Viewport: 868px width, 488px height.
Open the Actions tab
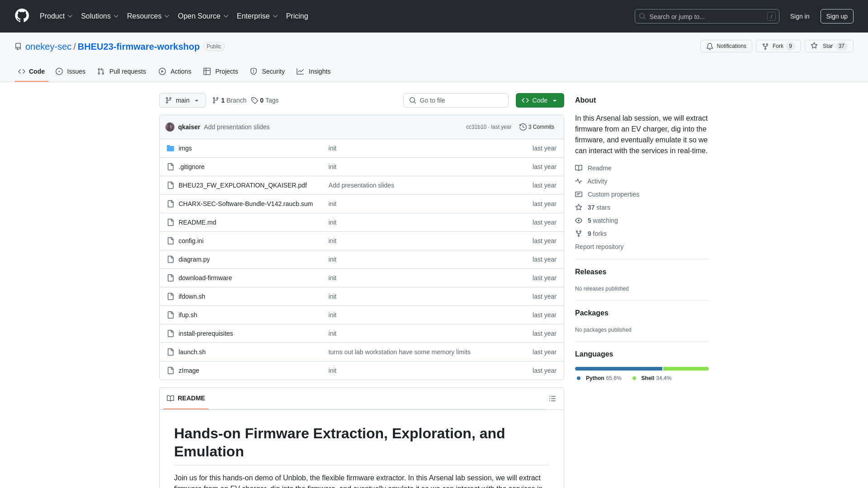click(x=175, y=71)
